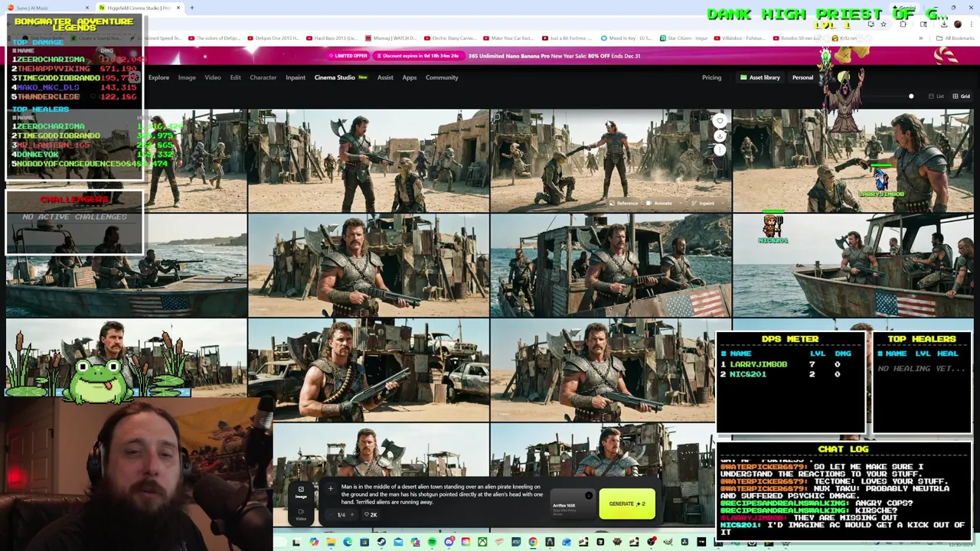Open the Inpaint nav item
Screen dimensions: 980x551
[296, 77]
